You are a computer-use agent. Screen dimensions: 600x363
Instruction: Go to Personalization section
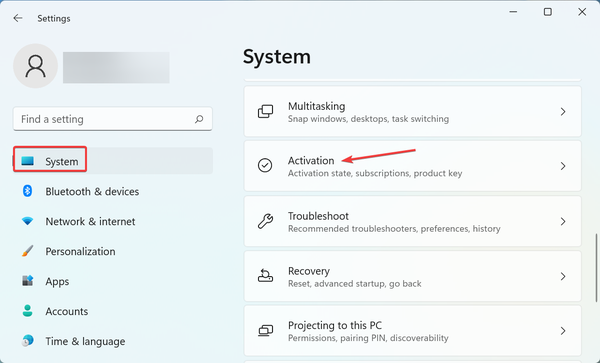(x=80, y=251)
